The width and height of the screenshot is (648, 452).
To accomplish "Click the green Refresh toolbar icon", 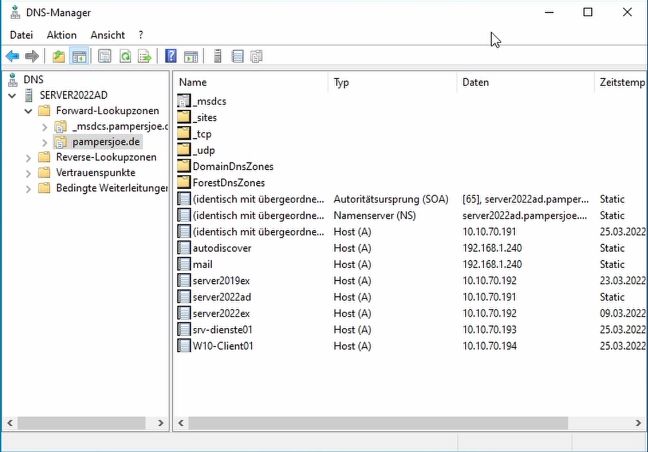I will pyautogui.click(x=125, y=56).
